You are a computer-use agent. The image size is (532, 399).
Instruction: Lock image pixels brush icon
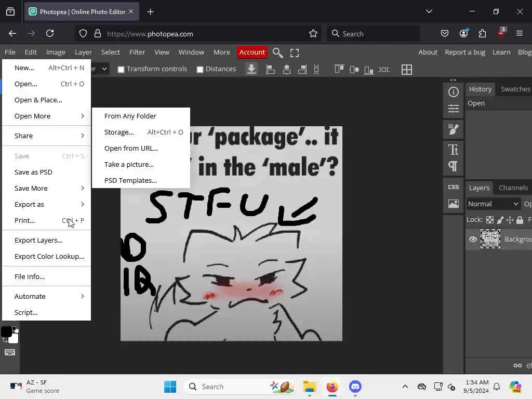pos(500,220)
